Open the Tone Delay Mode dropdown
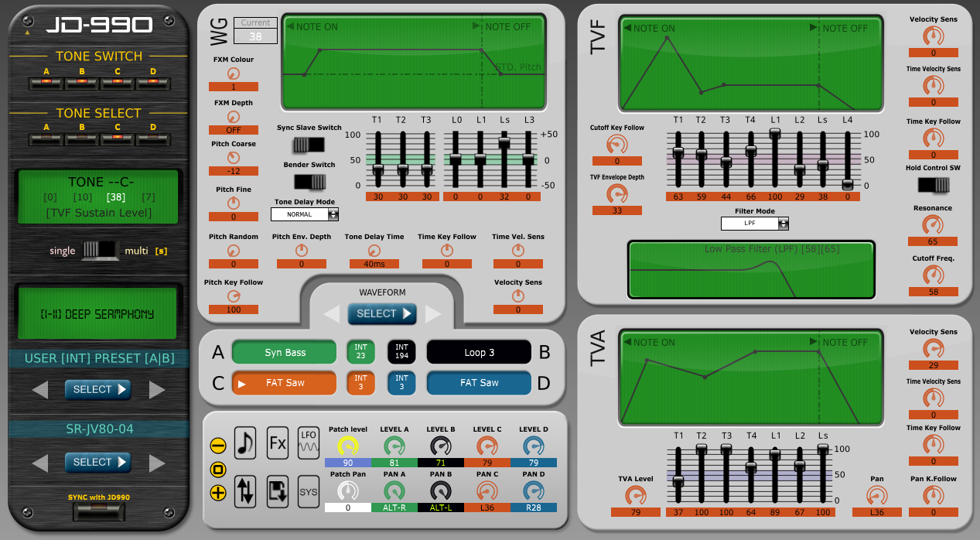The width and height of the screenshot is (980, 540). pos(305,214)
